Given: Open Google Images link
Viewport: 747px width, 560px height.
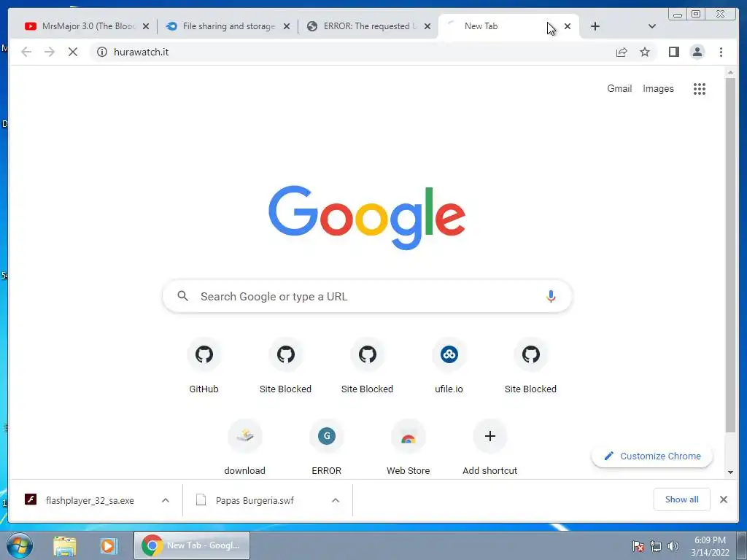Looking at the screenshot, I should click(658, 88).
